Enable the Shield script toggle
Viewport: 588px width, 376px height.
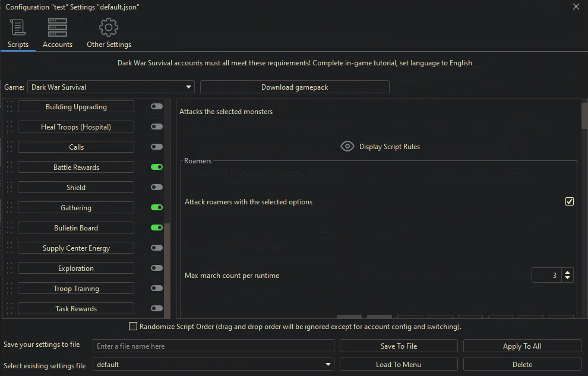click(157, 188)
